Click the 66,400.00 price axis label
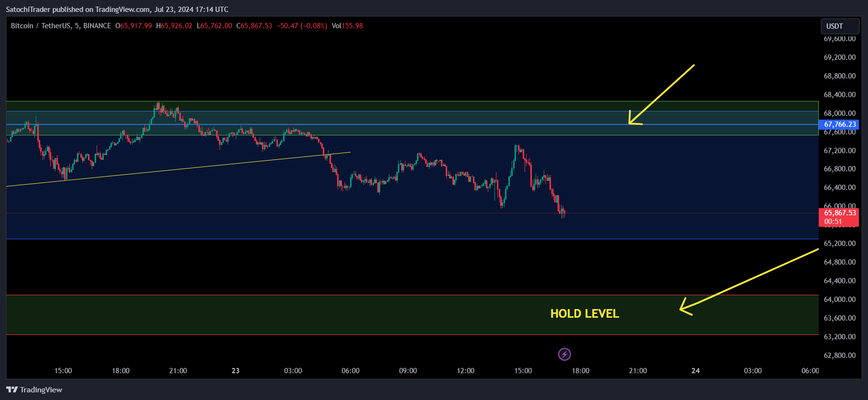This screenshot has height=400, width=868. click(839, 188)
